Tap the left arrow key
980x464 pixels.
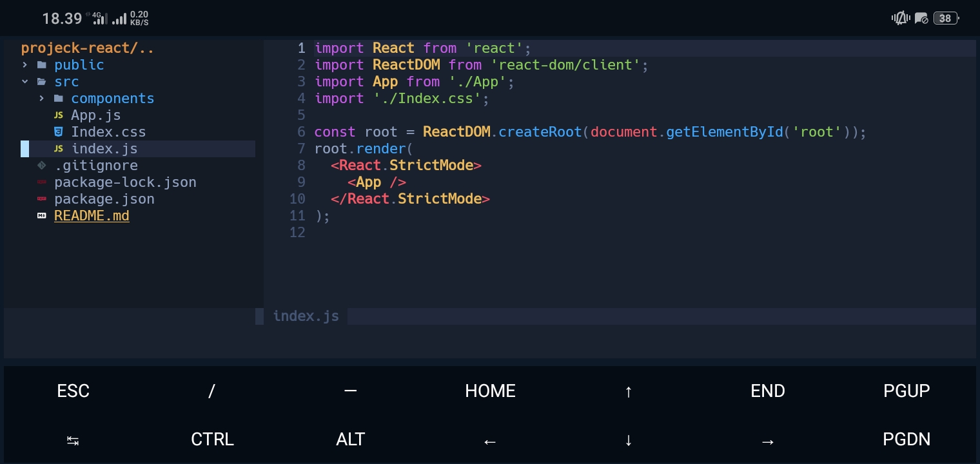click(x=490, y=441)
